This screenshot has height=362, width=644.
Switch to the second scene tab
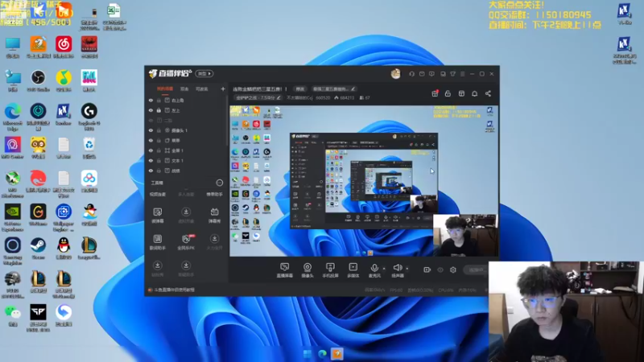click(184, 89)
